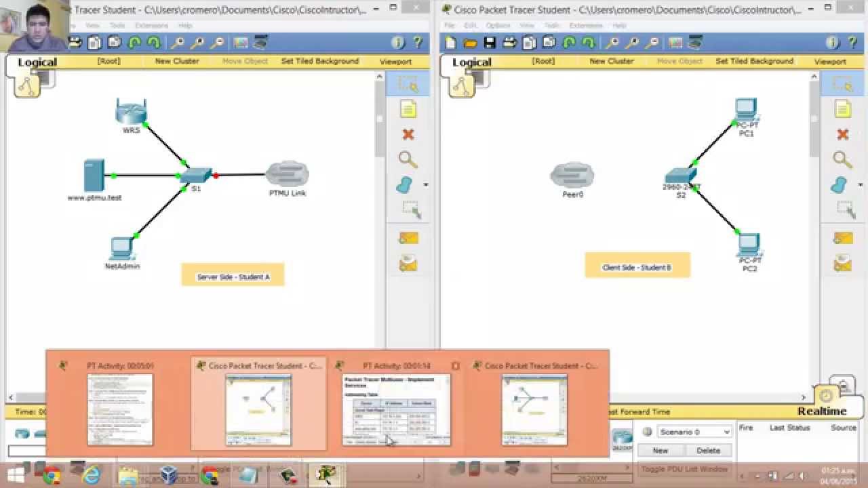This screenshot has width=868, height=488.
Task: Pick Inspect magnifier tool in Server Side window
Action: [408, 159]
